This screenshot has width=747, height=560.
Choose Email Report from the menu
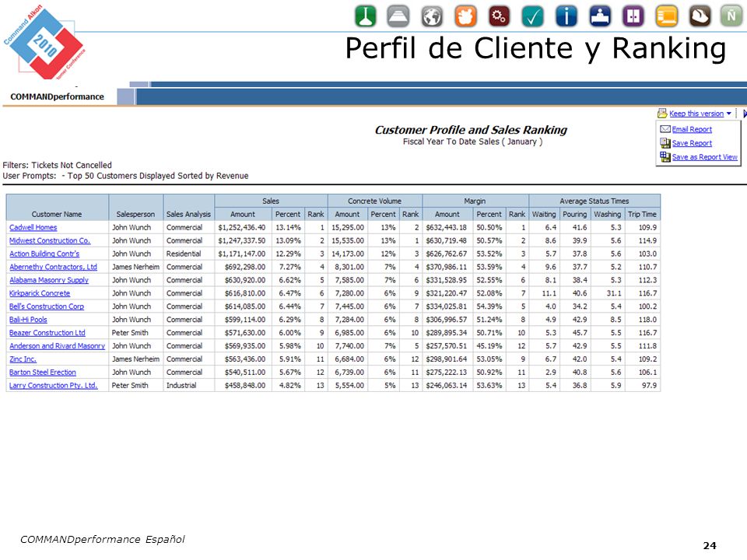coord(692,129)
